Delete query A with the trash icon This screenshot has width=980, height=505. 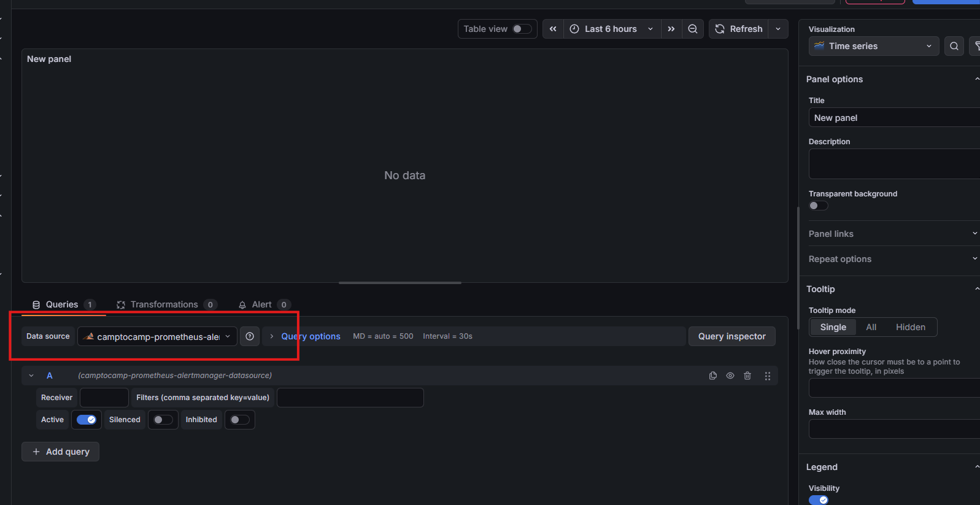747,376
